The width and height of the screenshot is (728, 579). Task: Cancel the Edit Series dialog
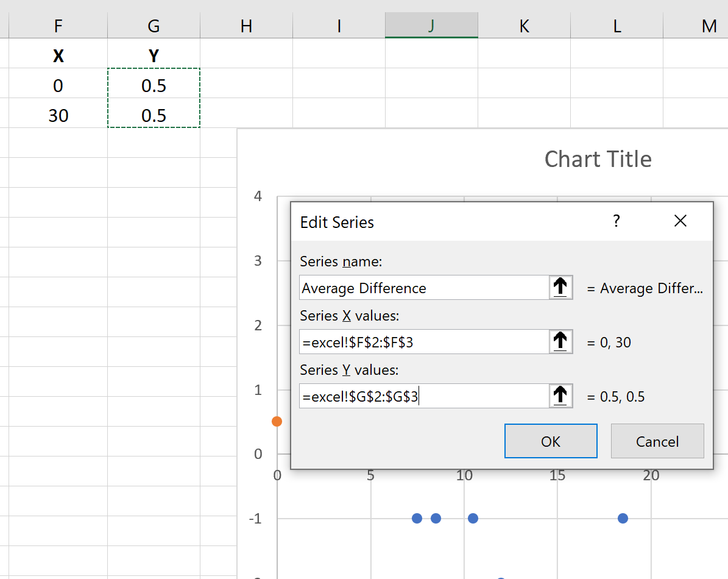coord(657,441)
